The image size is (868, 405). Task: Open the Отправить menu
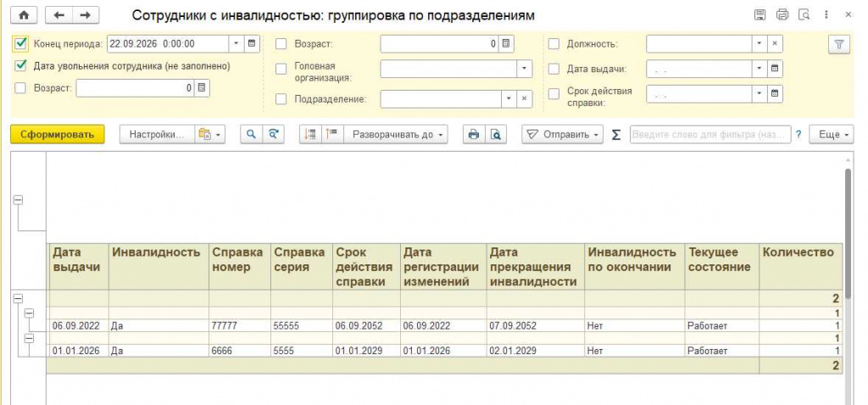[563, 134]
